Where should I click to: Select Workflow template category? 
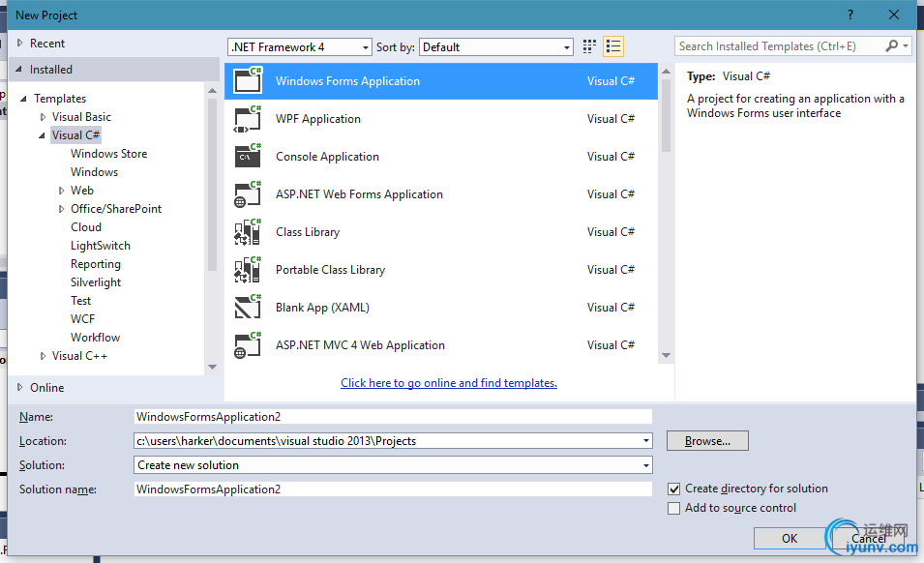point(95,338)
